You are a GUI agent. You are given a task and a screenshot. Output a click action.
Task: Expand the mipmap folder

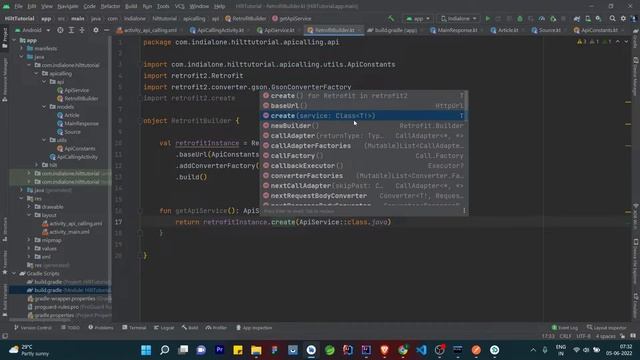click(x=29, y=240)
